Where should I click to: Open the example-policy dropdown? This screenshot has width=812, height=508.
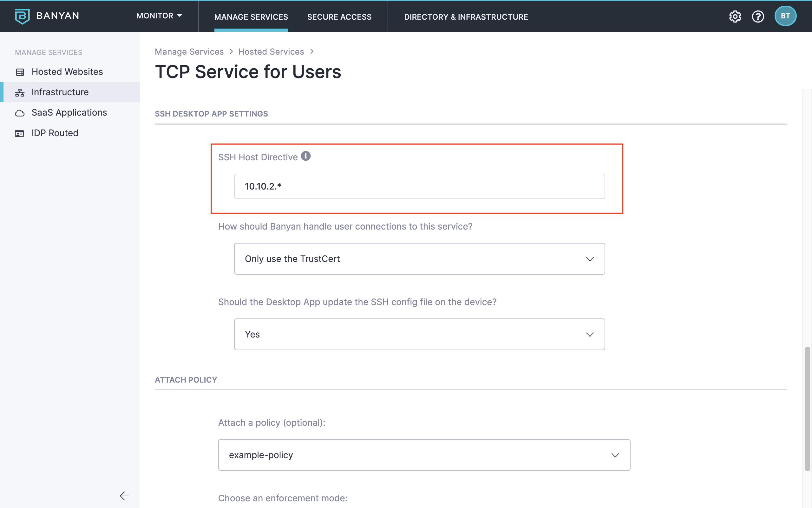point(424,455)
